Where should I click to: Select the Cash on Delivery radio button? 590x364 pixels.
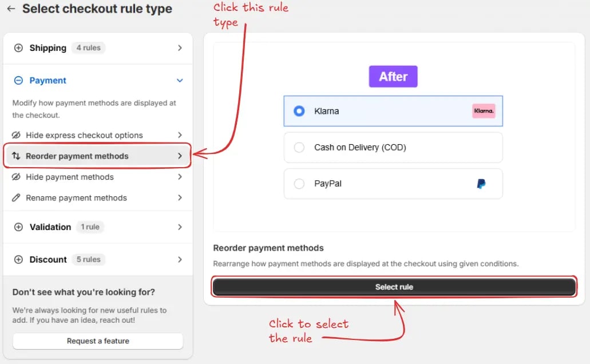coord(299,147)
